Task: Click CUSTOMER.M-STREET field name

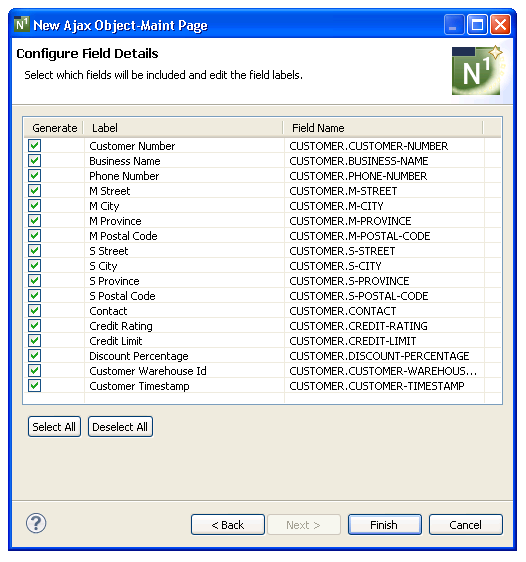Action: pos(343,191)
